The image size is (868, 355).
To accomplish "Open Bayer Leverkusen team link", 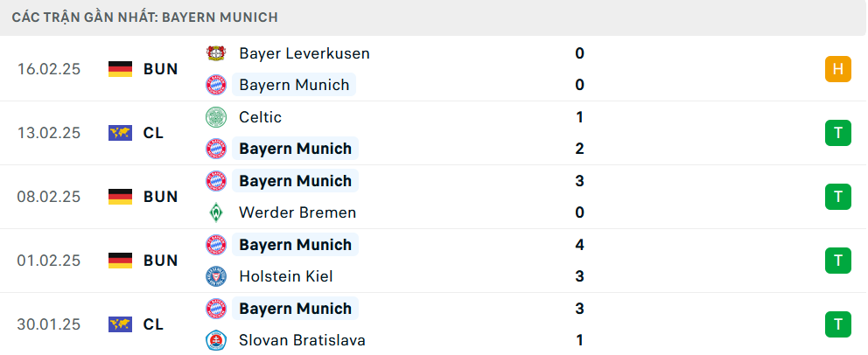I will coord(304,53).
